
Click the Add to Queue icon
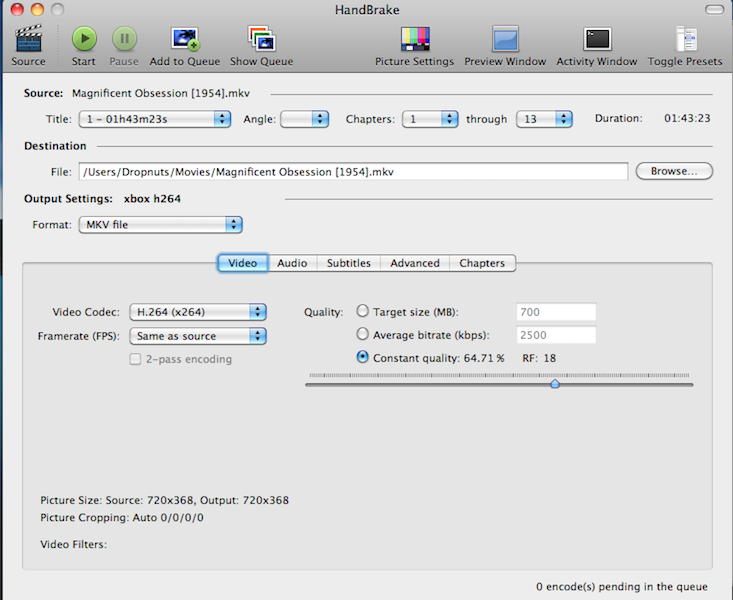point(185,38)
